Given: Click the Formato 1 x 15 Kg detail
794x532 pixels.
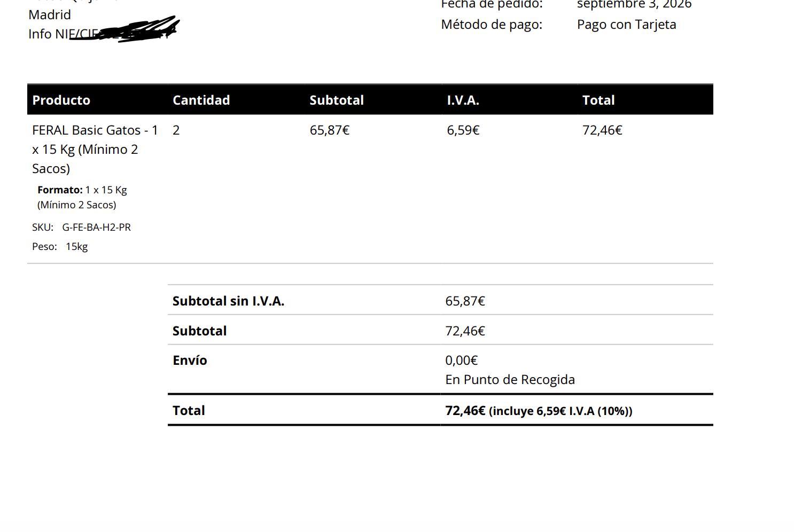Looking at the screenshot, I should tap(82, 197).
